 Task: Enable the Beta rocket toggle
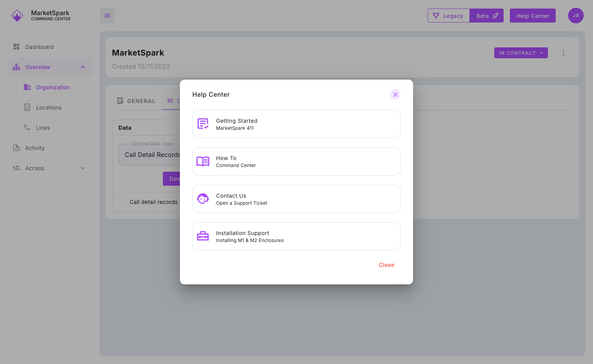tap(486, 16)
